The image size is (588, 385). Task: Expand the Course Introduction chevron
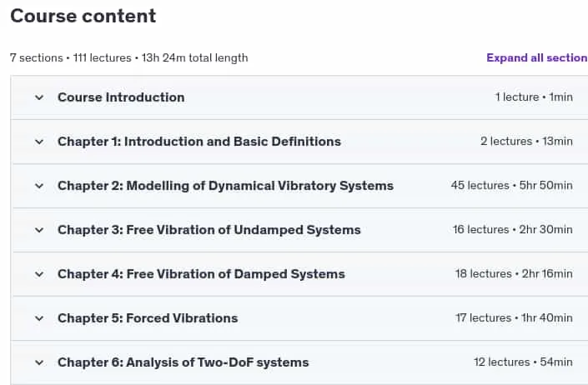39,97
